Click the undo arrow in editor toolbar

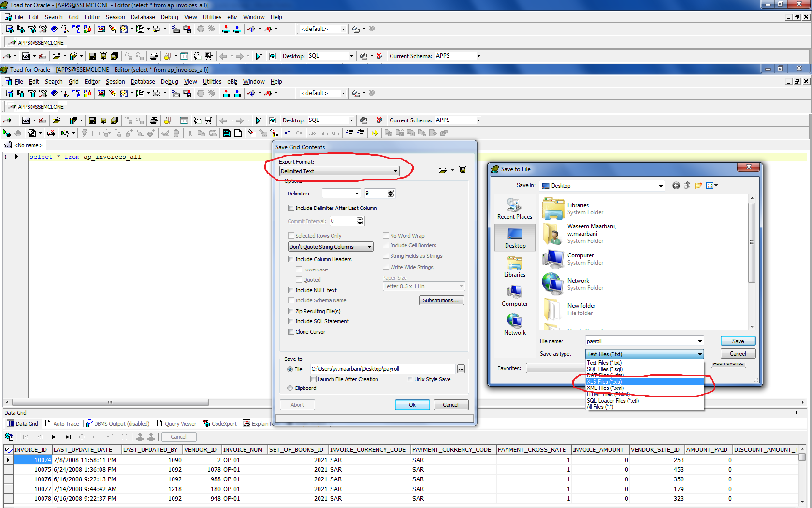[288, 133]
